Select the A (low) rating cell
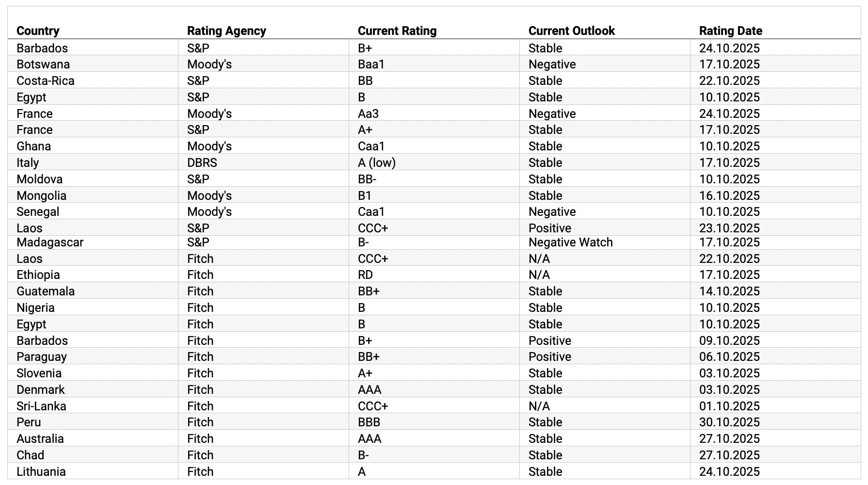This screenshot has width=868, height=485. click(377, 163)
